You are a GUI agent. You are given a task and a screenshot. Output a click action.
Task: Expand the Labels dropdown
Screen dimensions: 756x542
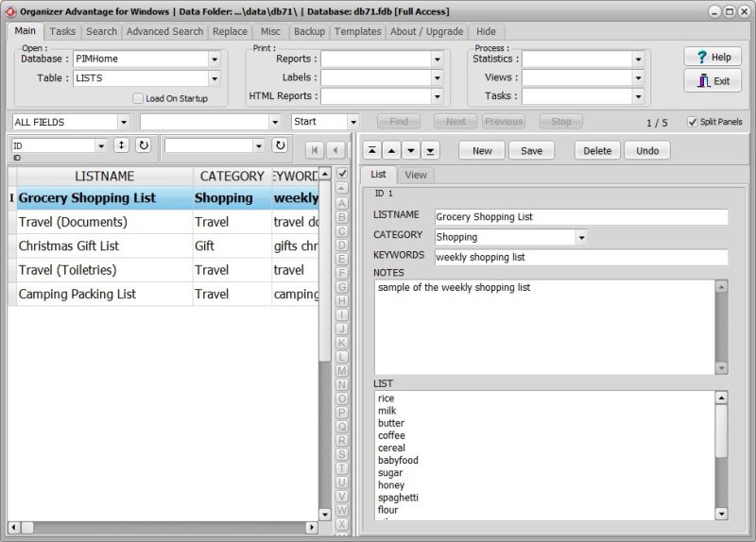tap(438, 77)
